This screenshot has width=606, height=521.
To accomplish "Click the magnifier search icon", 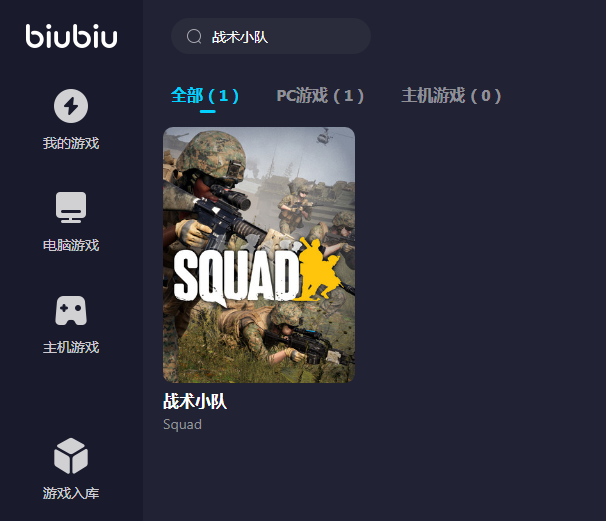I will pos(194,37).
